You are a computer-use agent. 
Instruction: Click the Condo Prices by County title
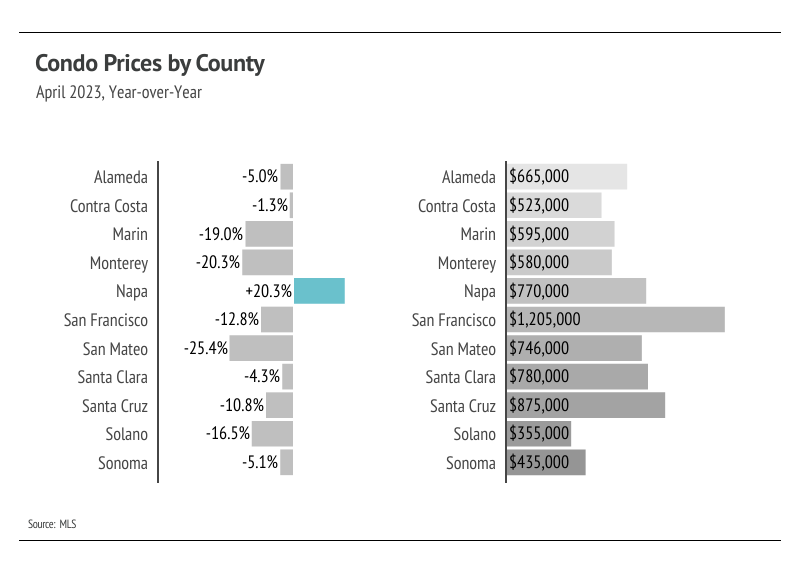(150, 64)
